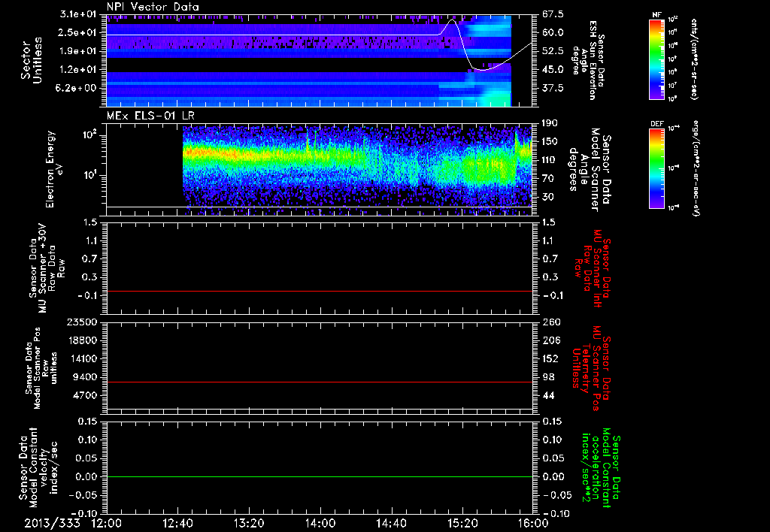Click the '23500' scanner position tick
Image resolution: width=770 pixels, height=532 pixels.
pyautogui.click(x=83, y=322)
